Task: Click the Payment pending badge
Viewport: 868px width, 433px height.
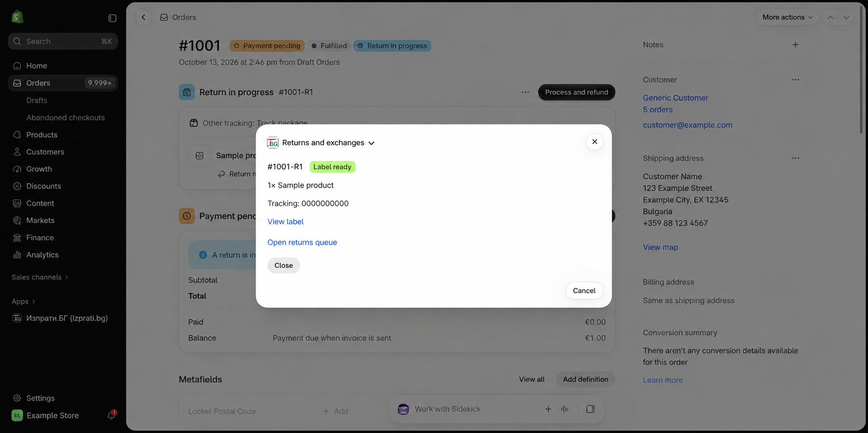Action: [x=267, y=46]
